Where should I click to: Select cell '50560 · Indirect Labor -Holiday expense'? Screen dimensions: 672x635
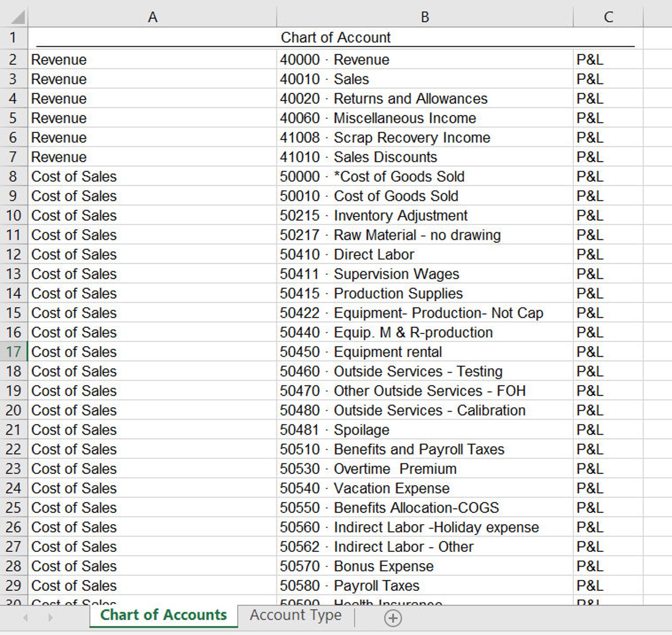point(425,527)
